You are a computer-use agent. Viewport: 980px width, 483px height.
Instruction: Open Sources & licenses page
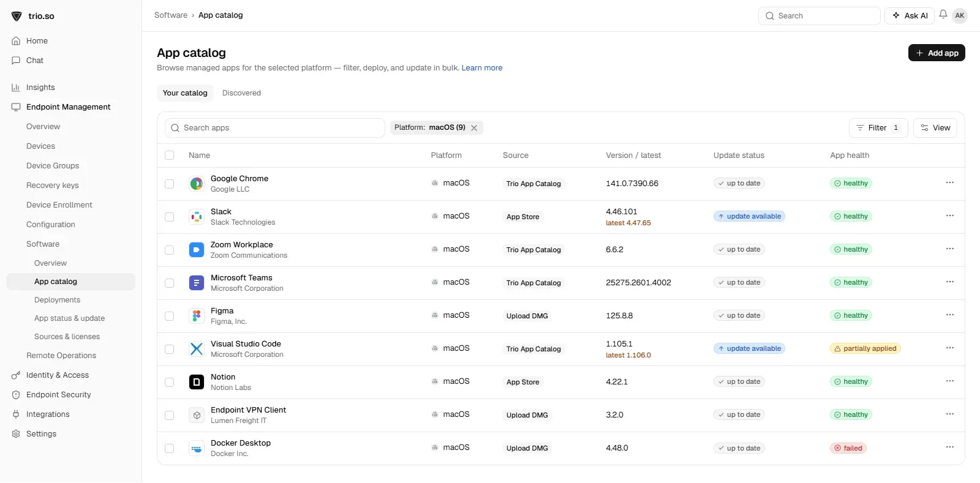tap(67, 337)
